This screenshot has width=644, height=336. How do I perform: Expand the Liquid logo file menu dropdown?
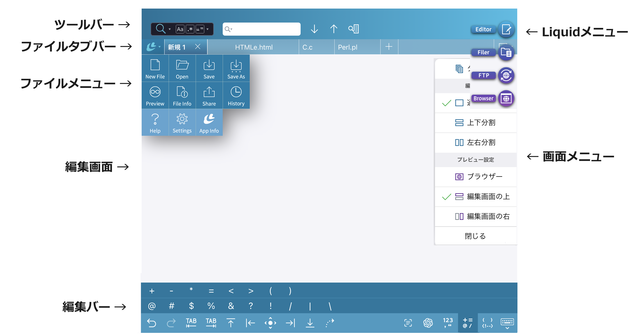(x=153, y=47)
